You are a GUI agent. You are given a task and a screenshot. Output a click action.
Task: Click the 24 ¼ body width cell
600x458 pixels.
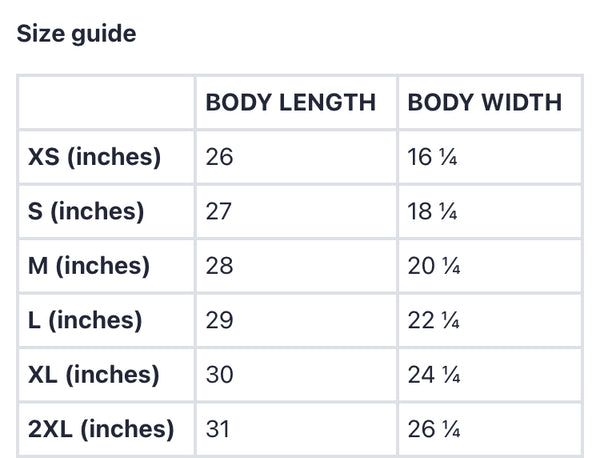pyautogui.click(x=434, y=375)
